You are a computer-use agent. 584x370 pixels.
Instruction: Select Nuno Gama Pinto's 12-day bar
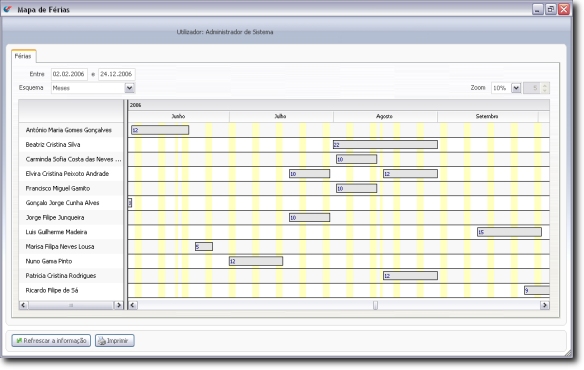(256, 261)
